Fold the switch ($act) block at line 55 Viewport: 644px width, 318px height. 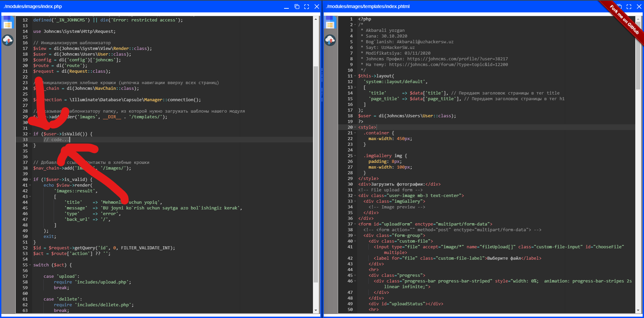pos(30,265)
